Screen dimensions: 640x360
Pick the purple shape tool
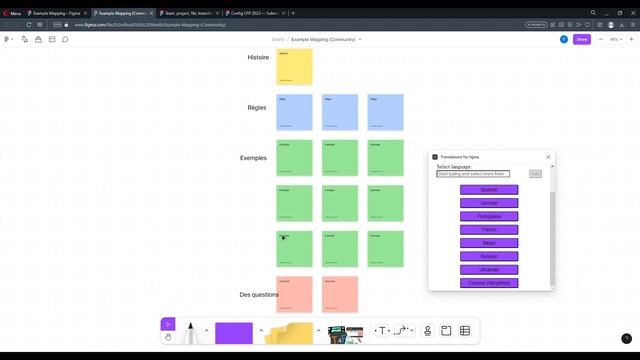click(x=234, y=333)
